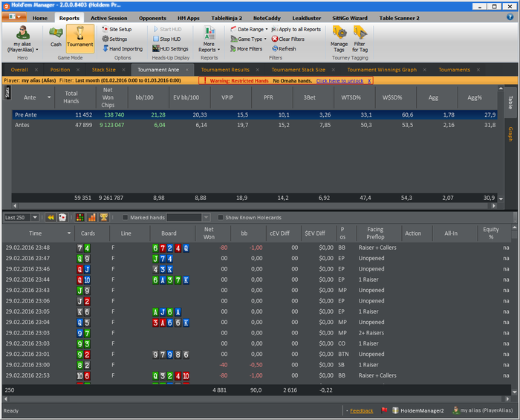The image size is (520, 420).
Task: Toggle Show Known Holecards checkbox
Action: tap(220, 218)
